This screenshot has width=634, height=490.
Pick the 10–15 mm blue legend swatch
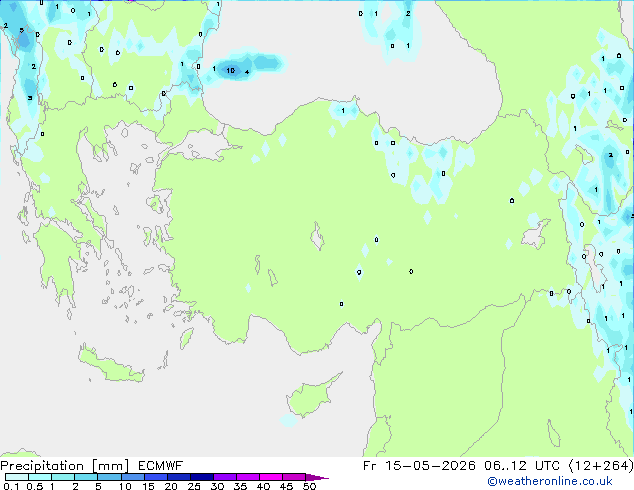133,477
